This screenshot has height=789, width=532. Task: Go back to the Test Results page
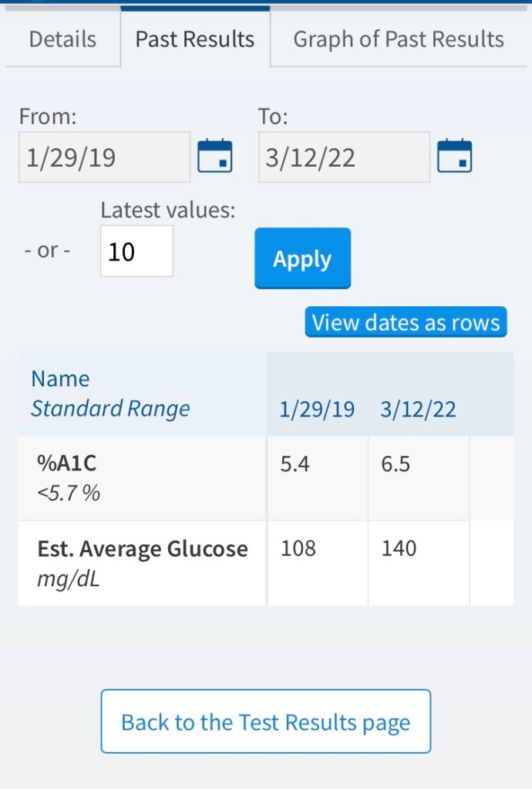(266, 722)
